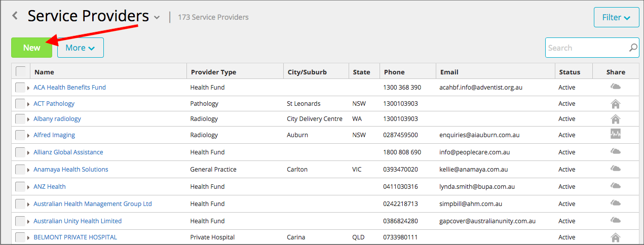Image resolution: width=644 pixels, height=245 pixels.
Task: Click waveform share icon for Alfred Imaging
Action: click(x=616, y=134)
